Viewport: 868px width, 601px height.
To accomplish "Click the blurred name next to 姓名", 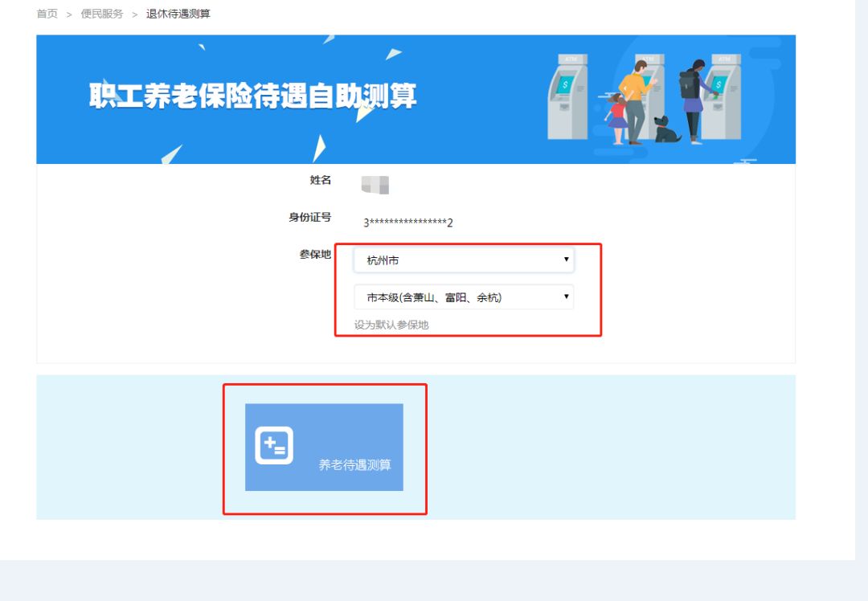I will 375,185.
